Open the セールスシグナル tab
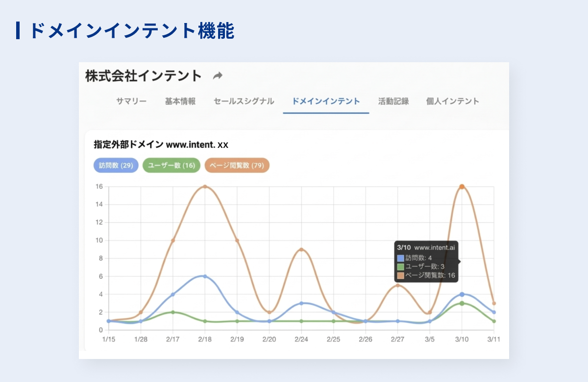588x382 pixels. (x=244, y=101)
